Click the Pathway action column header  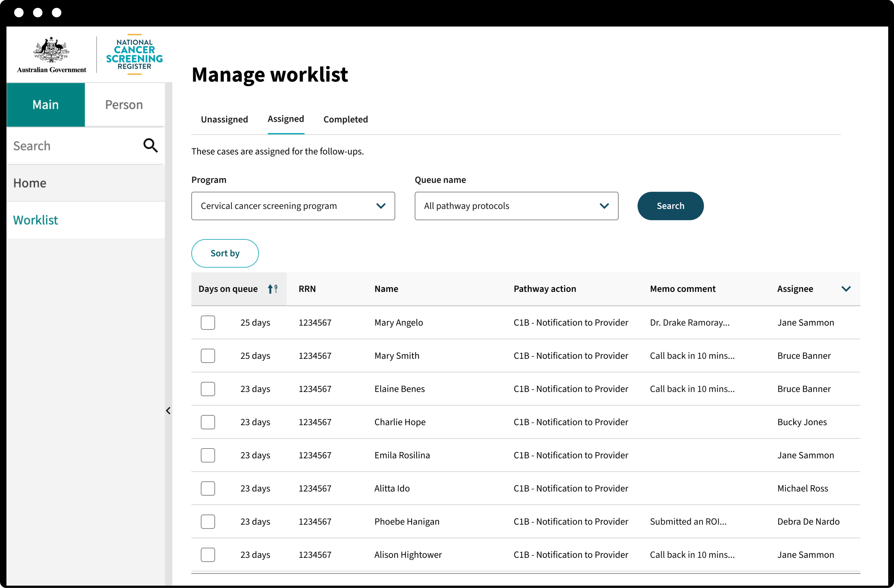(545, 289)
